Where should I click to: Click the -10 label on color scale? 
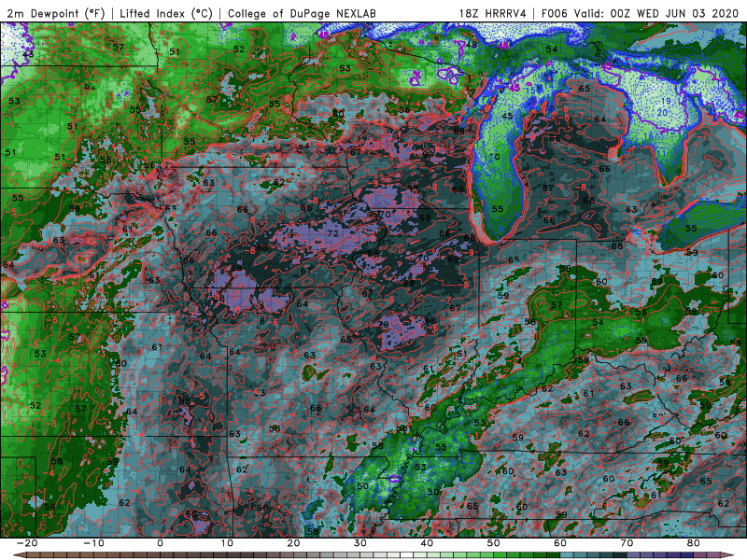coord(93,543)
